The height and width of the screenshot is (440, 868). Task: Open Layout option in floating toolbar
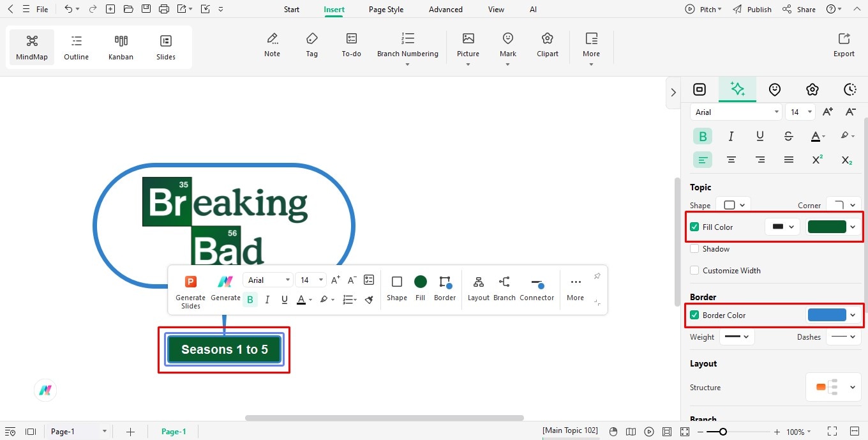[x=479, y=289]
